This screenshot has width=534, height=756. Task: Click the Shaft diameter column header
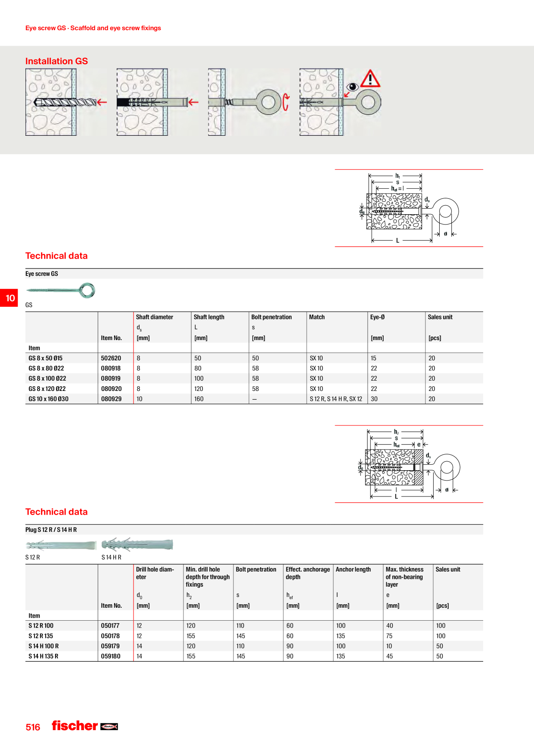155,317
